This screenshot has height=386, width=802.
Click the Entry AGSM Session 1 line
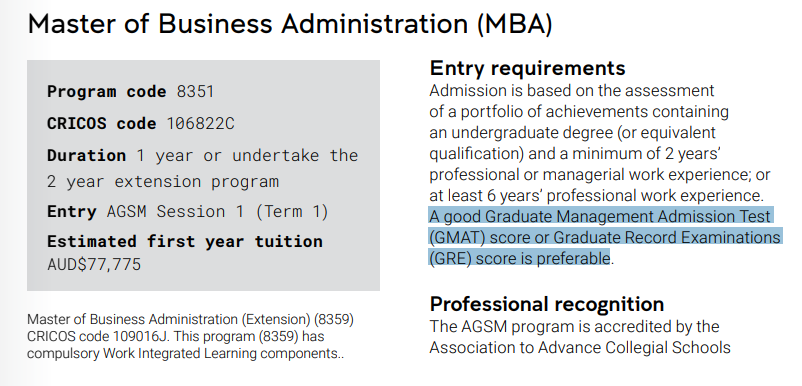(188, 211)
